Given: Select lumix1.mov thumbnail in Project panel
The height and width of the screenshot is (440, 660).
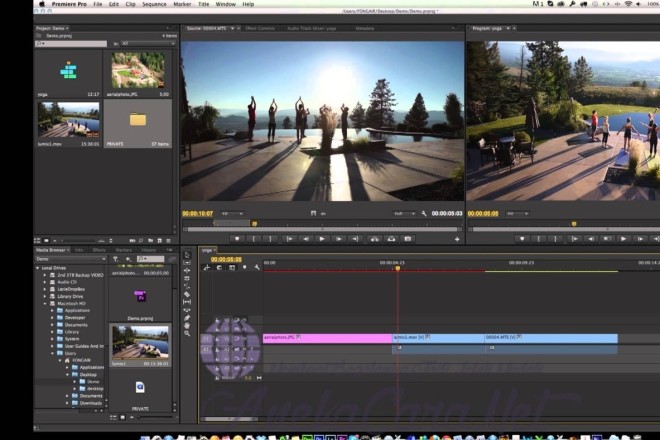Looking at the screenshot, I should click(69, 120).
